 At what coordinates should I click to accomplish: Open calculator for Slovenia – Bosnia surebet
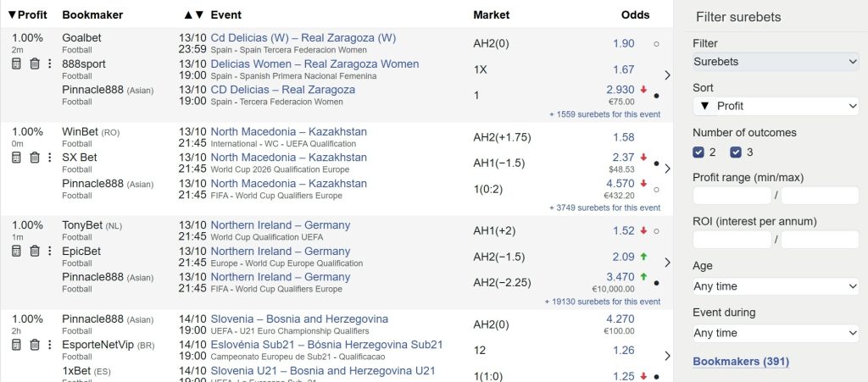coord(17,345)
